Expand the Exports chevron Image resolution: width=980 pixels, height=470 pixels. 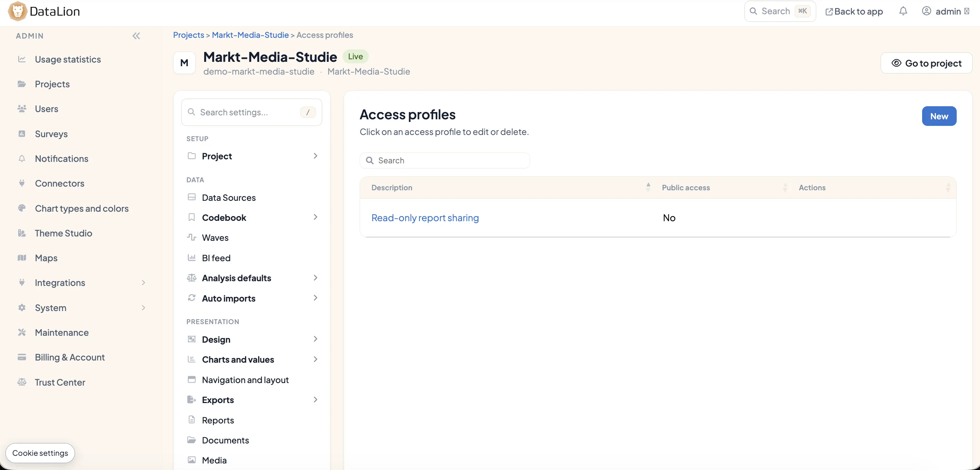pyautogui.click(x=315, y=400)
